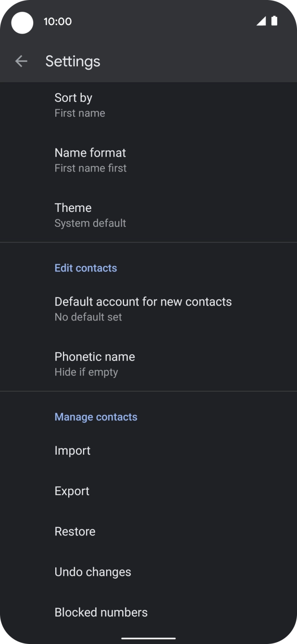
Task: Tap the bottom navigation gesture handle
Action: [x=148, y=638]
